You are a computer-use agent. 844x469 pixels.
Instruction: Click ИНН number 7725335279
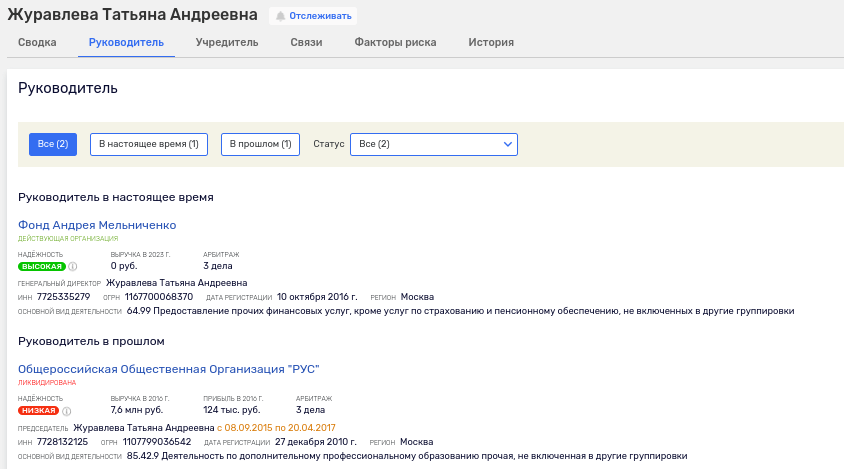tap(63, 297)
